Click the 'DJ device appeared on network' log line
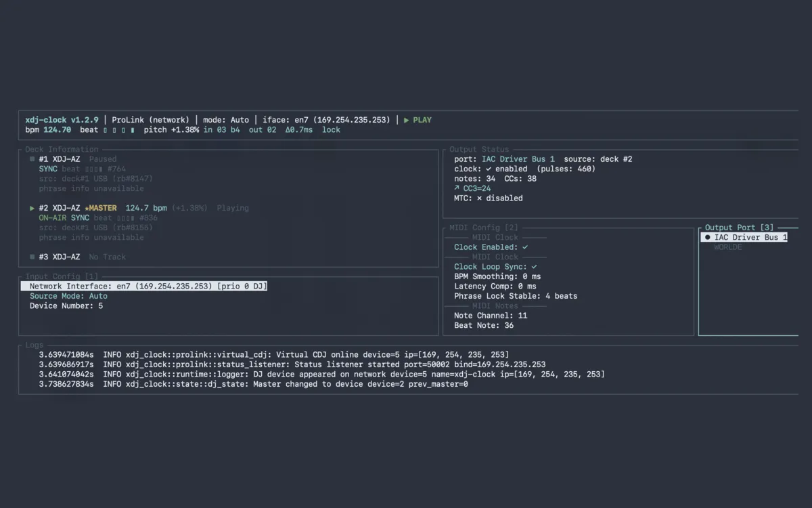 click(322, 375)
